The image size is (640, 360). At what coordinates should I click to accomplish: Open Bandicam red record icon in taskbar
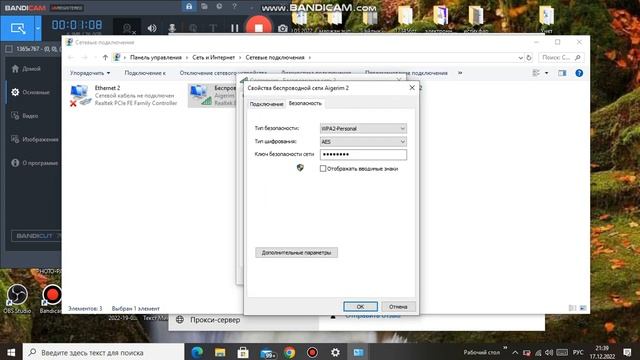(x=312, y=352)
